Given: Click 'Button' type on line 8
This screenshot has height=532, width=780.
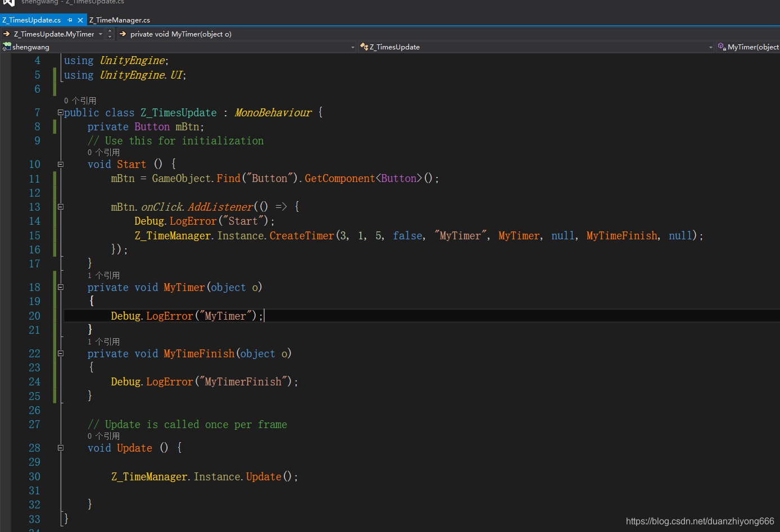Looking at the screenshot, I should pyautogui.click(x=152, y=126).
